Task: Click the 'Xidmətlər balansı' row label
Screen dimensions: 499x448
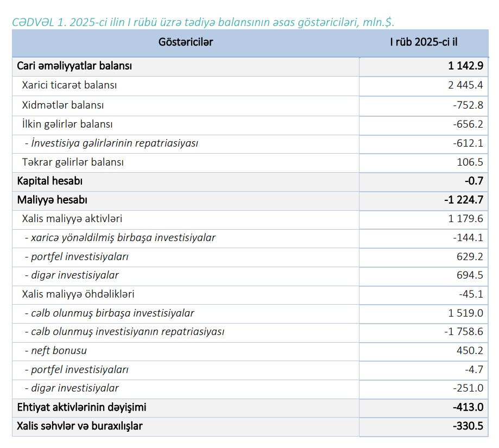Action: pyautogui.click(x=63, y=105)
